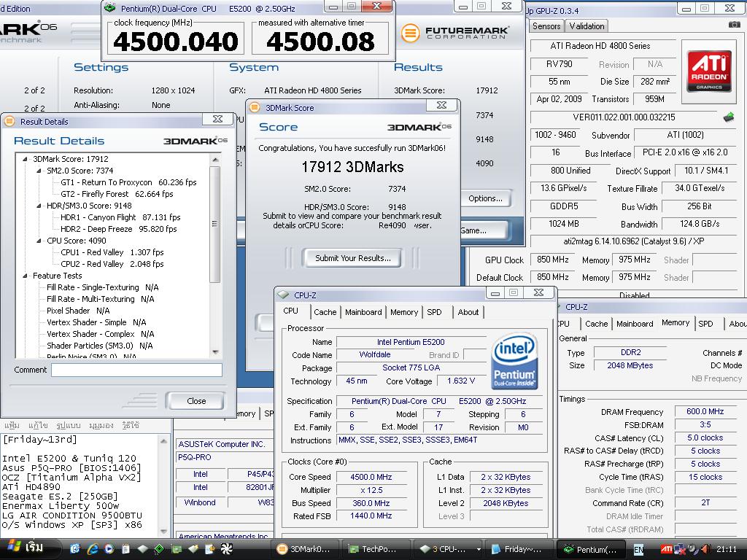
Task: Click the Pentium clock frequency window icon
Action: 110,8
